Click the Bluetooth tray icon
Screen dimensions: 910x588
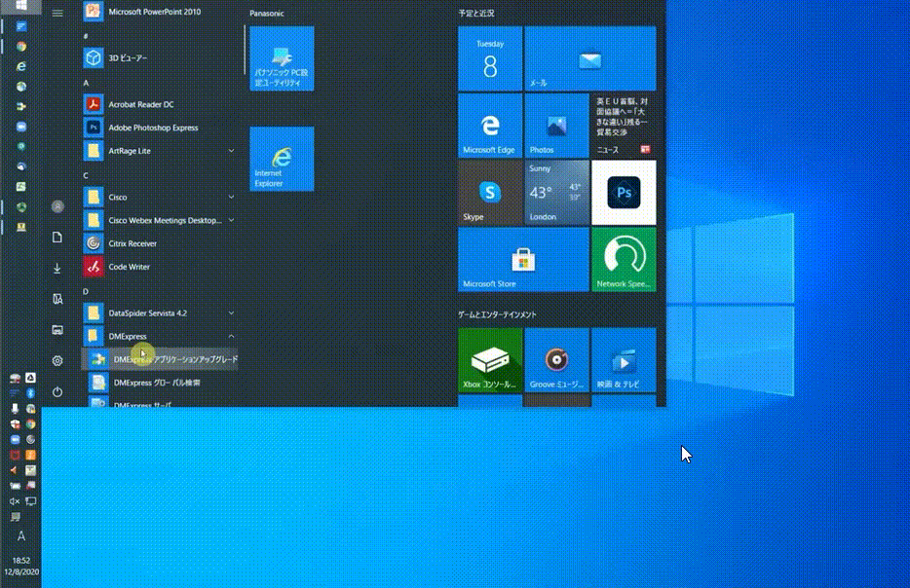pyautogui.click(x=30, y=393)
